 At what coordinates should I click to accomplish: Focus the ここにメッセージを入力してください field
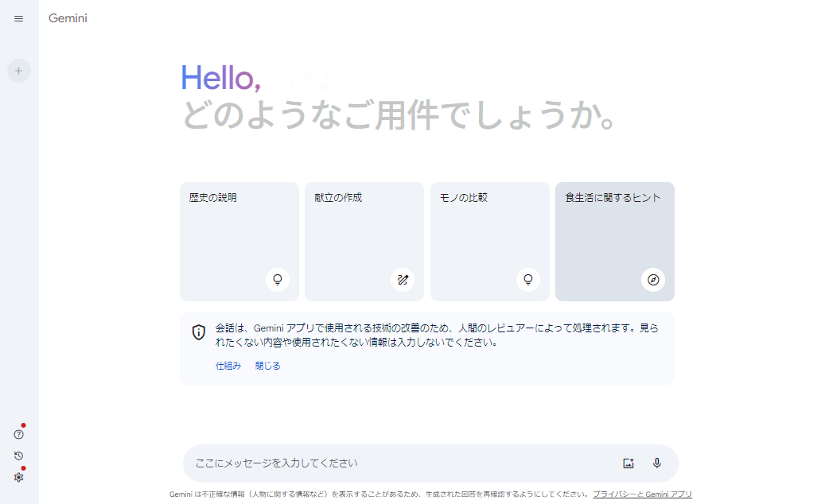pos(398,463)
